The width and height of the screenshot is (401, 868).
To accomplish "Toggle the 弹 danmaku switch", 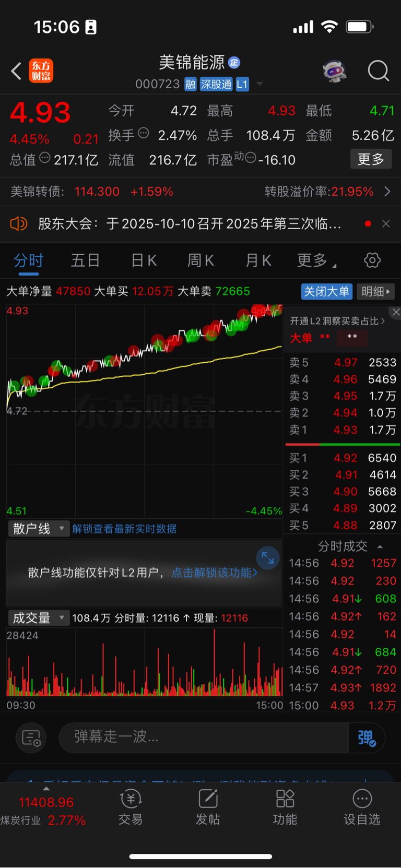I will pyautogui.click(x=367, y=738).
